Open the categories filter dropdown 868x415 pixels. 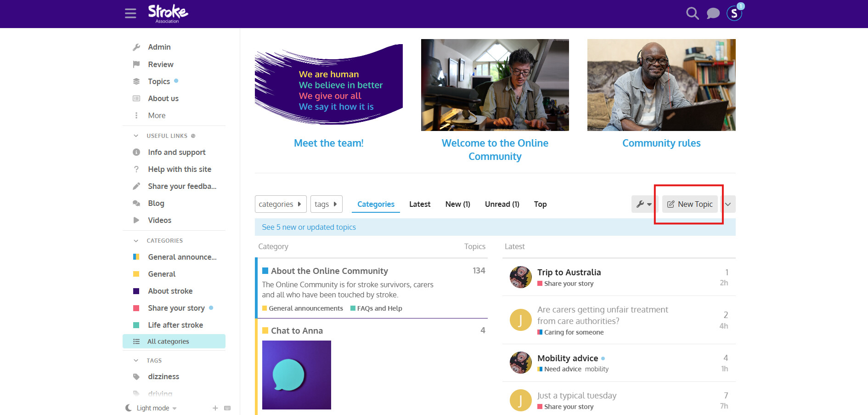(x=280, y=204)
